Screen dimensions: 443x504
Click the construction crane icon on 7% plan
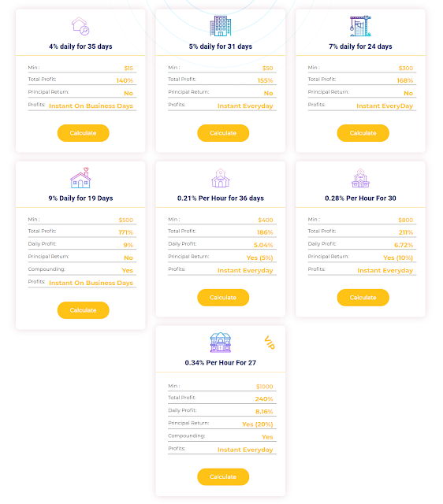(x=360, y=26)
